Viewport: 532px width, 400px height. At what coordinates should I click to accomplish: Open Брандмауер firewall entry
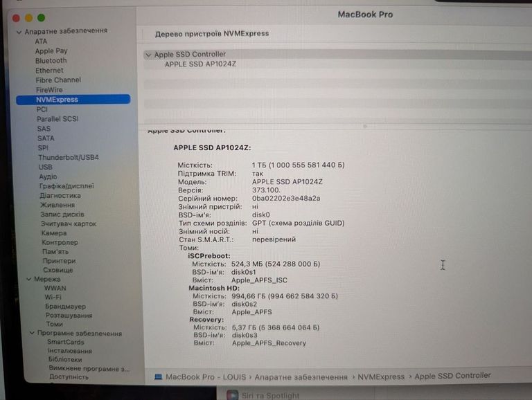point(66,307)
